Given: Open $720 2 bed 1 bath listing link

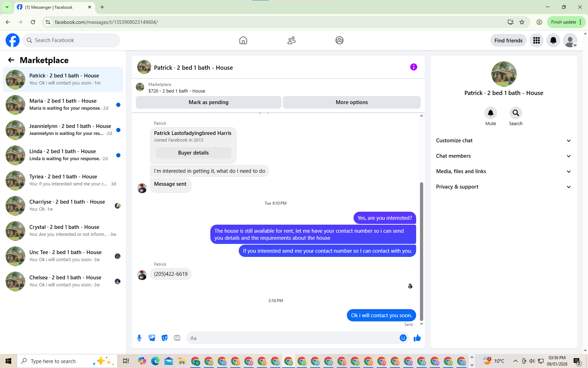Looking at the screenshot, I should pos(177,91).
